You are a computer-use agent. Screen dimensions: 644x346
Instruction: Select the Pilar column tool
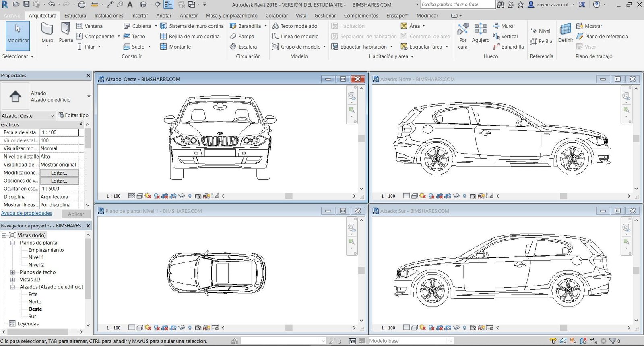(86, 47)
